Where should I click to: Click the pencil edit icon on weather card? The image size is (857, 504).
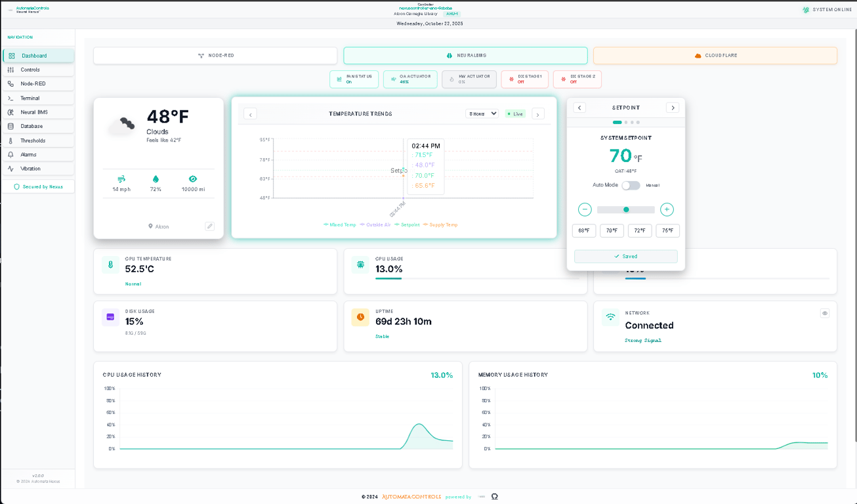(x=209, y=226)
